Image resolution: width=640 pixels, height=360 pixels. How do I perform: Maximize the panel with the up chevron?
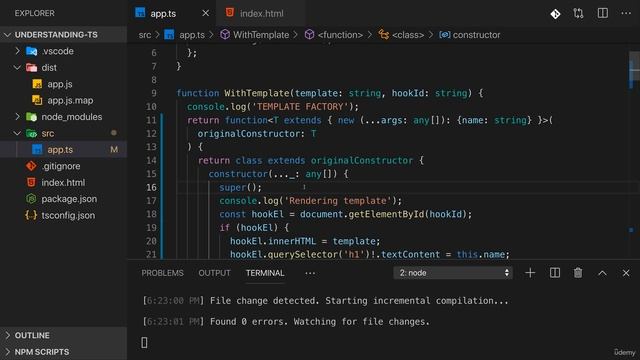click(x=602, y=273)
